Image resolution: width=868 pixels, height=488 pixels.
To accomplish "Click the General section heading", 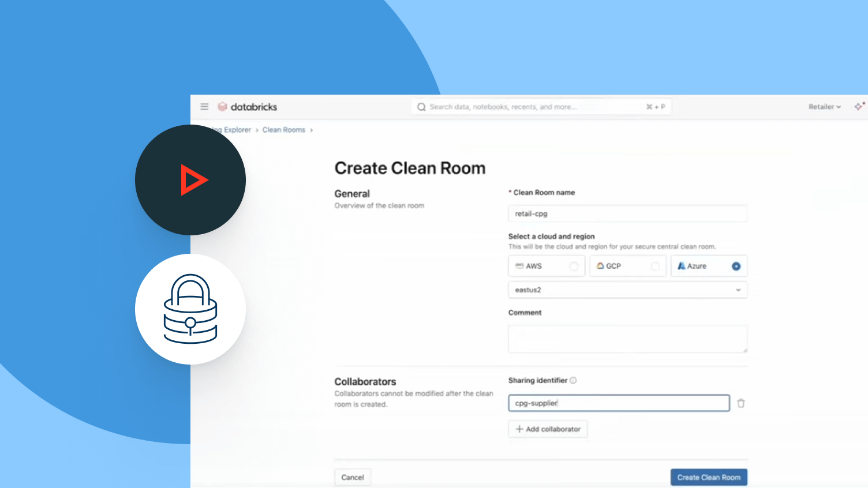I will pyautogui.click(x=352, y=194).
